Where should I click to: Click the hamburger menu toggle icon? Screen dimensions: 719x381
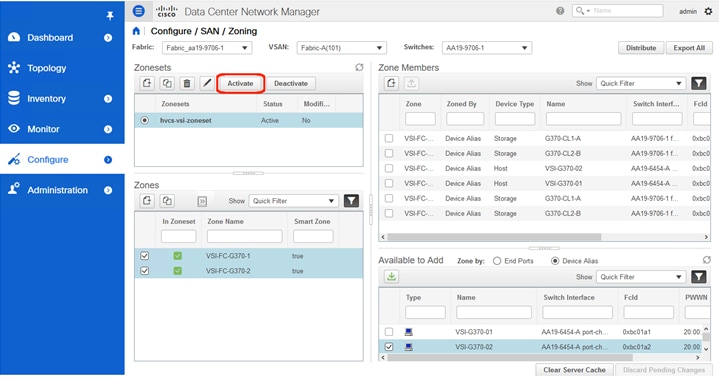(x=138, y=11)
